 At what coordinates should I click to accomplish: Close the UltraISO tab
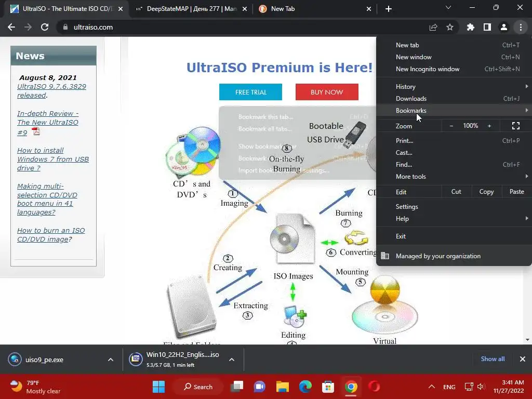click(121, 9)
